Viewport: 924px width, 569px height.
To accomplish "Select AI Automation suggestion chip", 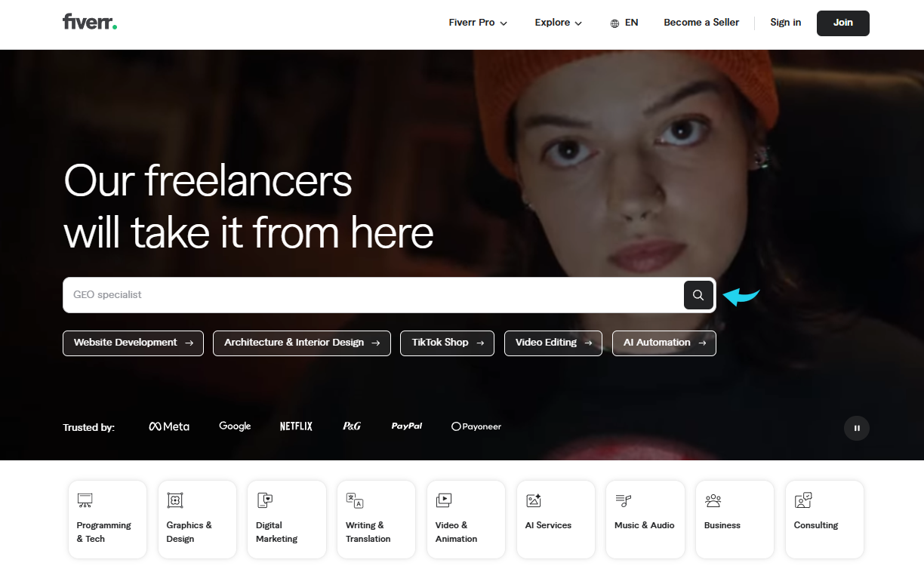I will click(x=664, y=343).
